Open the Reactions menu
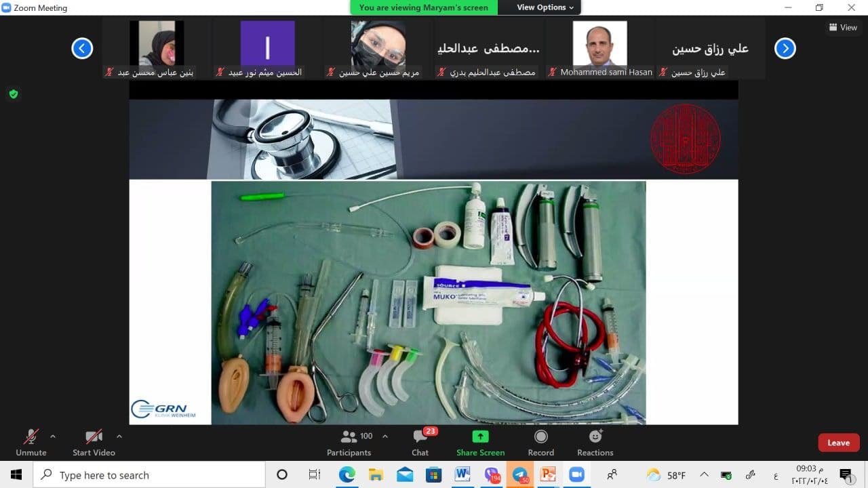Image resolution: width=868 pixels, height=488 pixels. coord(595,443)
